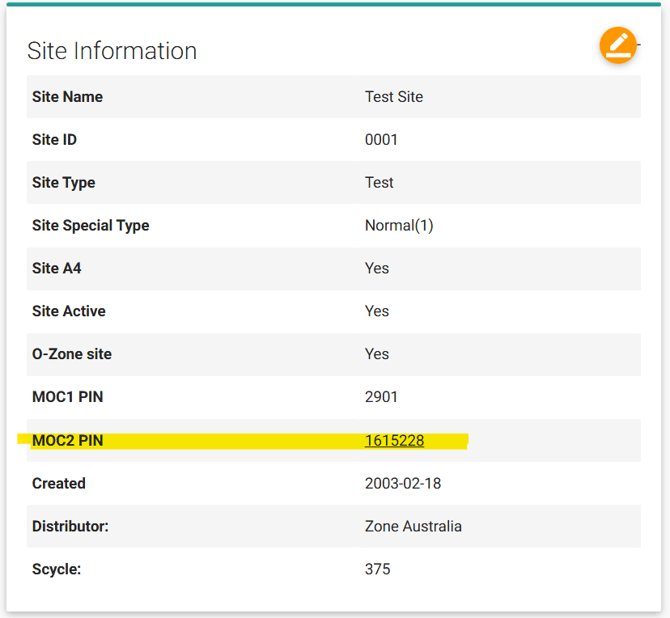This screenshot has height=618, width=670.
Task: Select the O-Zone site label
Action: coord(72,354)
